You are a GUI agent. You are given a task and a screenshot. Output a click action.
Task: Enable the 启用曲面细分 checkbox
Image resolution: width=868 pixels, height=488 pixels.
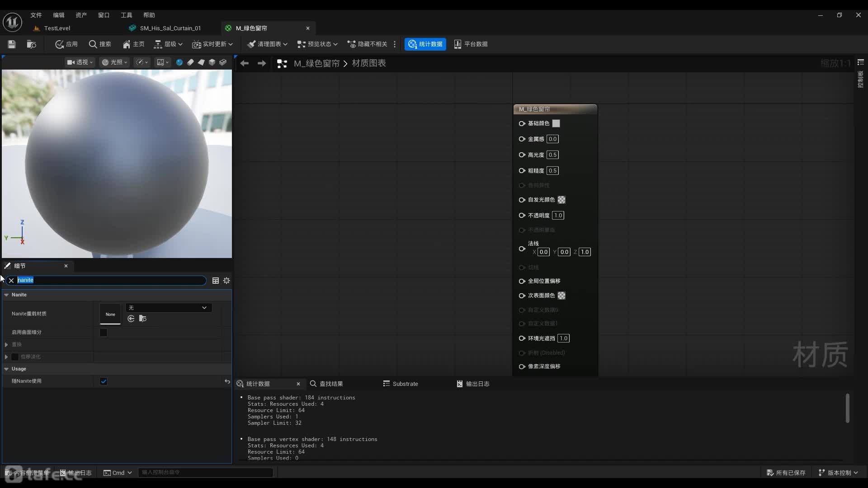coord(104,333)
